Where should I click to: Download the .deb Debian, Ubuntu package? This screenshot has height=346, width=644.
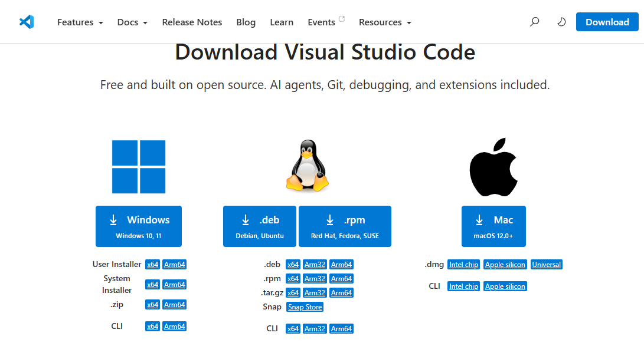pos(260,226)
